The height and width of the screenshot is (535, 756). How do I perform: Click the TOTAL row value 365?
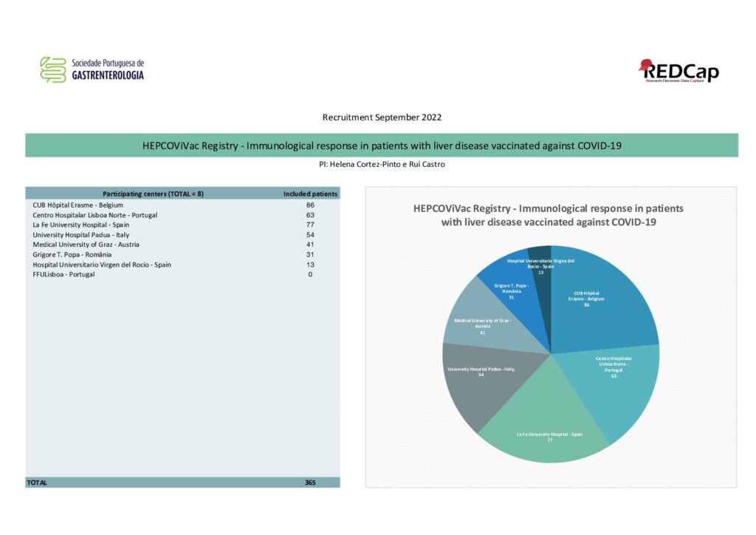pyautogui.click(x=310, y=483)
